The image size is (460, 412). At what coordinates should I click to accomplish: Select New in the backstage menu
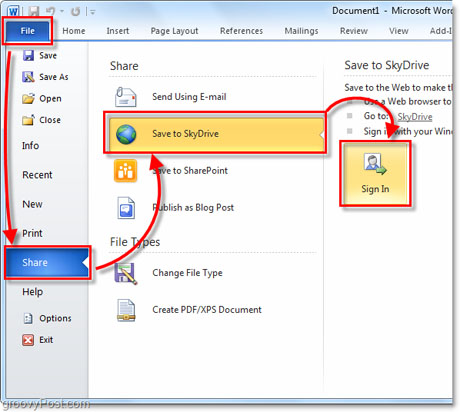[x=32, y=204]
